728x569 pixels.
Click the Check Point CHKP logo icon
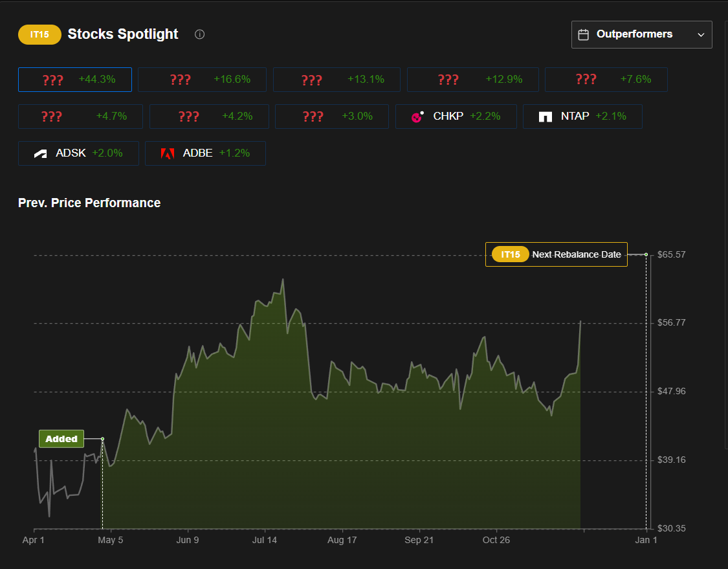417,117
